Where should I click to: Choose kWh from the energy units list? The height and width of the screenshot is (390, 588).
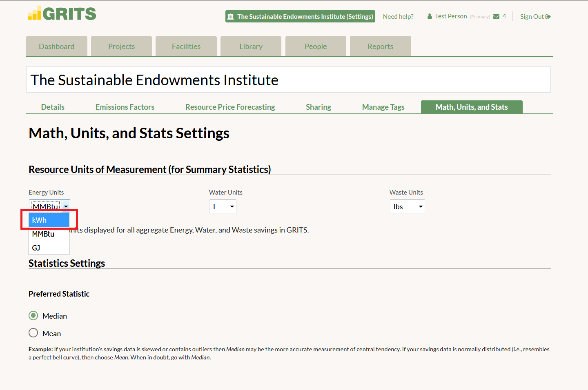point(49,220)
